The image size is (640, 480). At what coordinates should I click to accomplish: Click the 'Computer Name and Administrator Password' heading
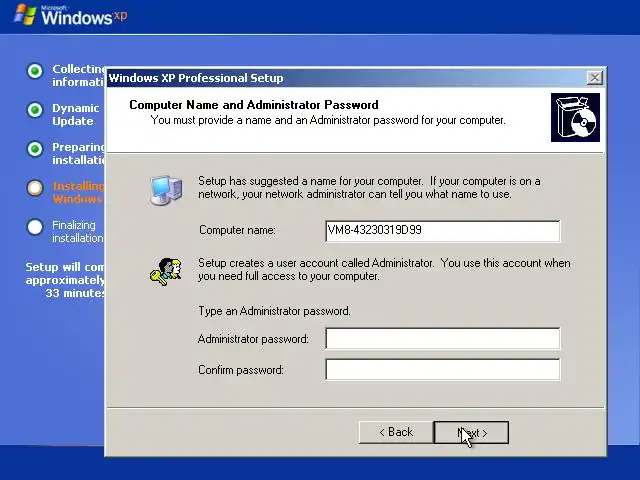[x=254, y=105]
